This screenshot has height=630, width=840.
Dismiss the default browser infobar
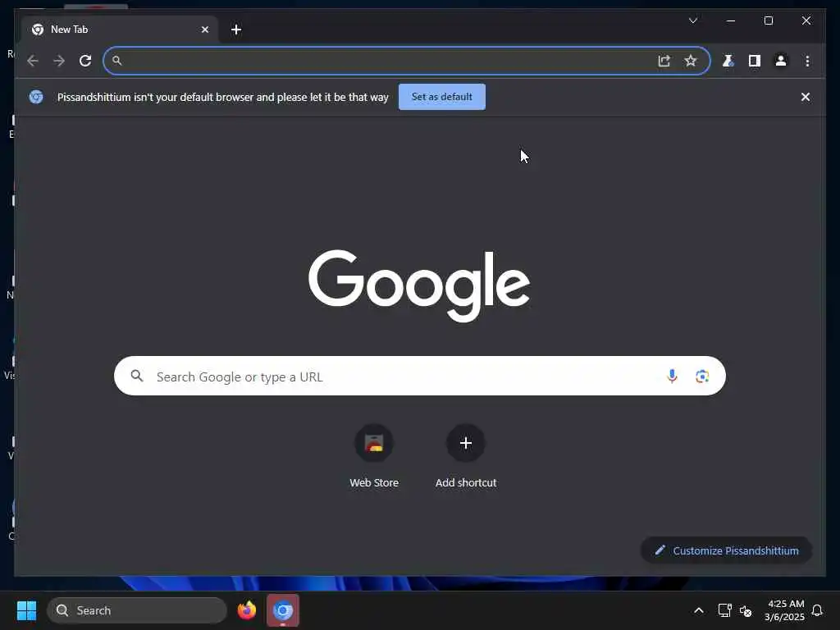806,97
